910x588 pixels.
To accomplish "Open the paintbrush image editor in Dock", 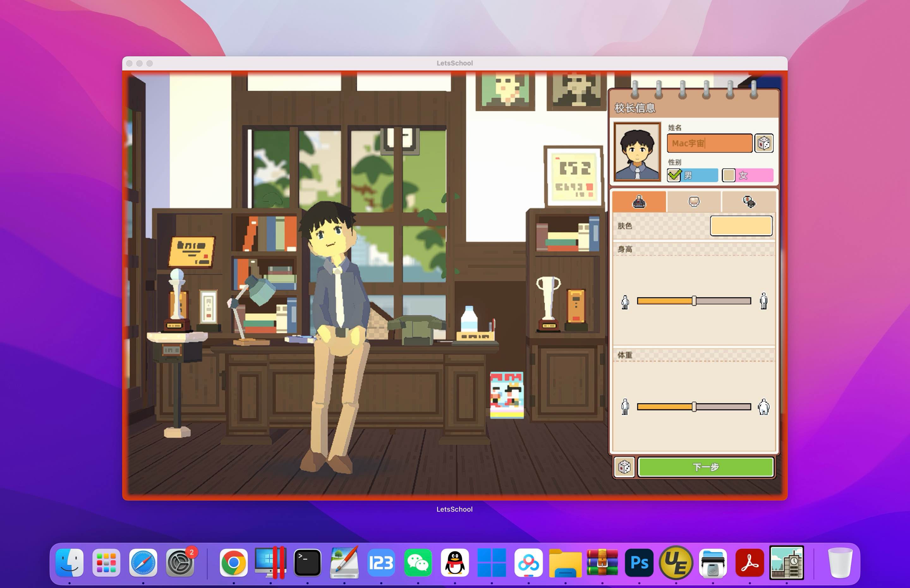I will (x=344, y=562).
